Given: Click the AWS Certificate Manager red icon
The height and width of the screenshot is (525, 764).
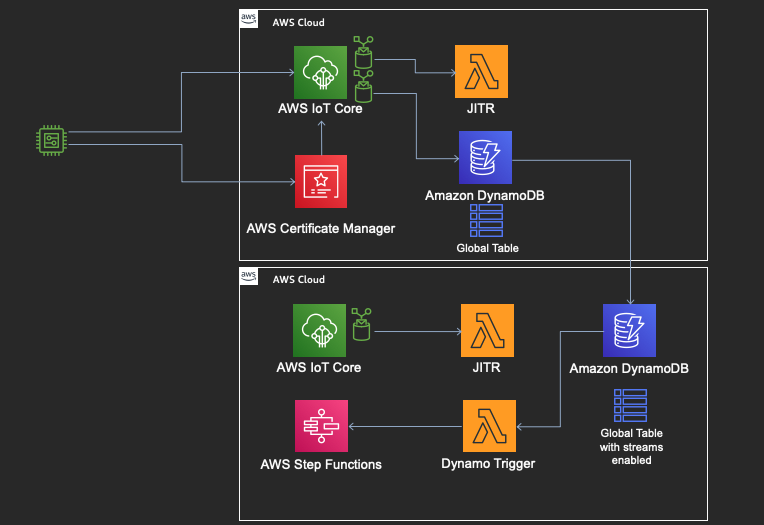Looking at the screenshot, I should coord(321,181).
